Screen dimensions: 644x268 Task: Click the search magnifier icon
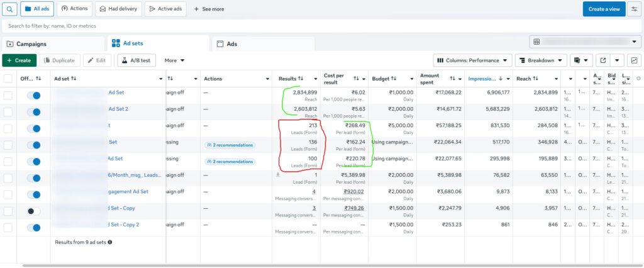tap(9, 9)
